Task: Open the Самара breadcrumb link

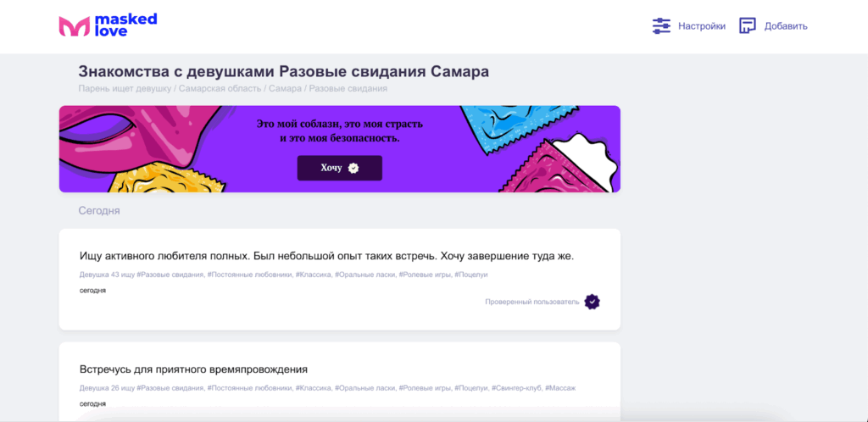Action: click(285, 88)
